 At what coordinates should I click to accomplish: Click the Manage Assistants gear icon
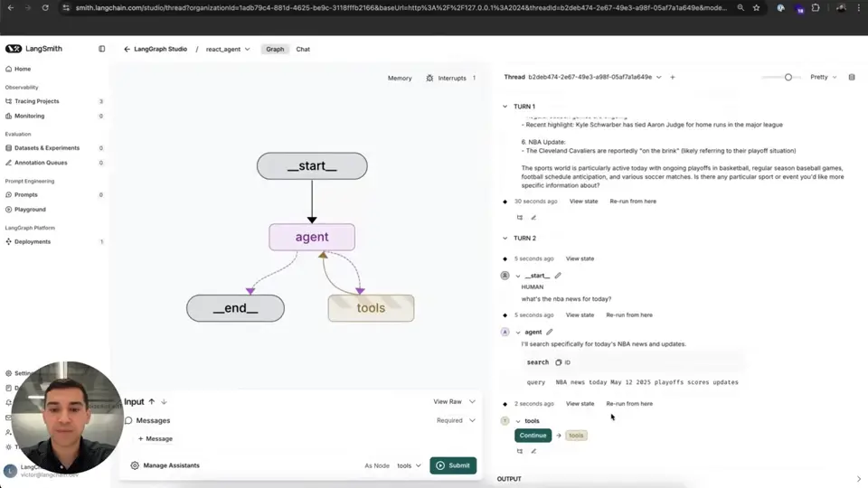[x=135, y=465]
